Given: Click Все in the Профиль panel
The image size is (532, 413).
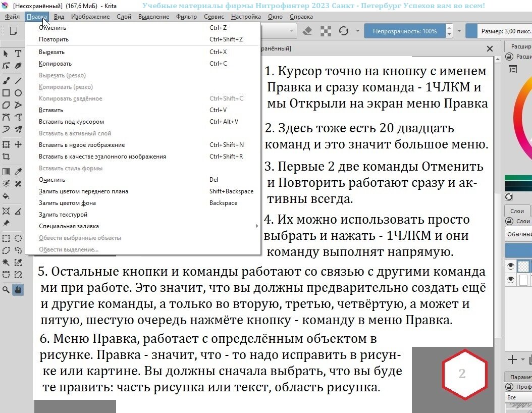Looking at the screenshot, I should tap(512, 397).
